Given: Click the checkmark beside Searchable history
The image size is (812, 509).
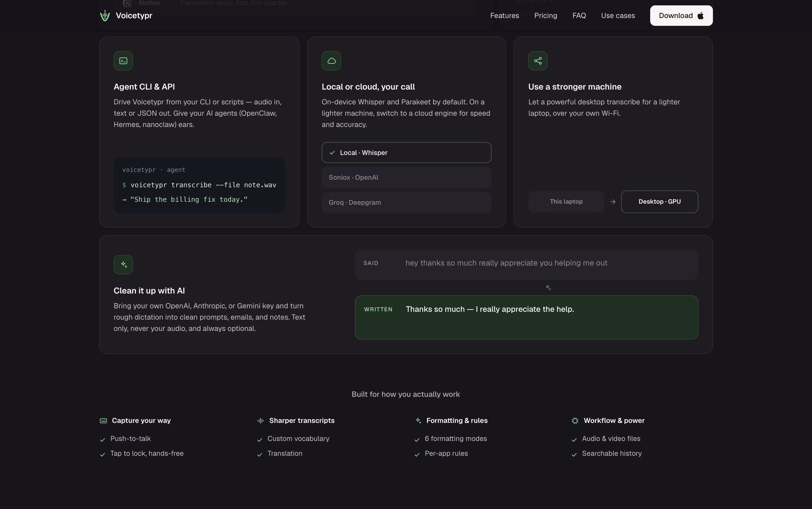Looking at the screenshot, I should click(x=575, y=454).
